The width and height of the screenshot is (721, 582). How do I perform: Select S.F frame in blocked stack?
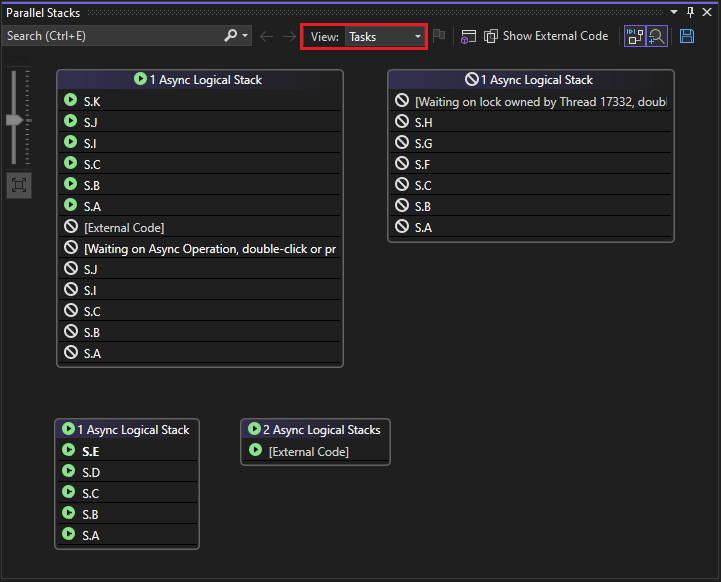click(531, 164)
